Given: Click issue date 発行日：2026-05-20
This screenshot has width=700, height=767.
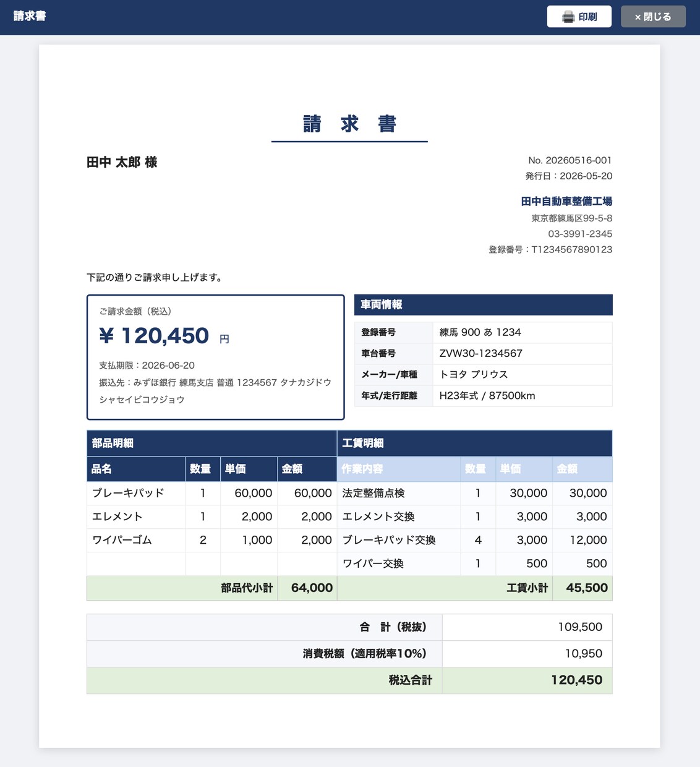Looking at the screenshot, I should coord(569,176).
